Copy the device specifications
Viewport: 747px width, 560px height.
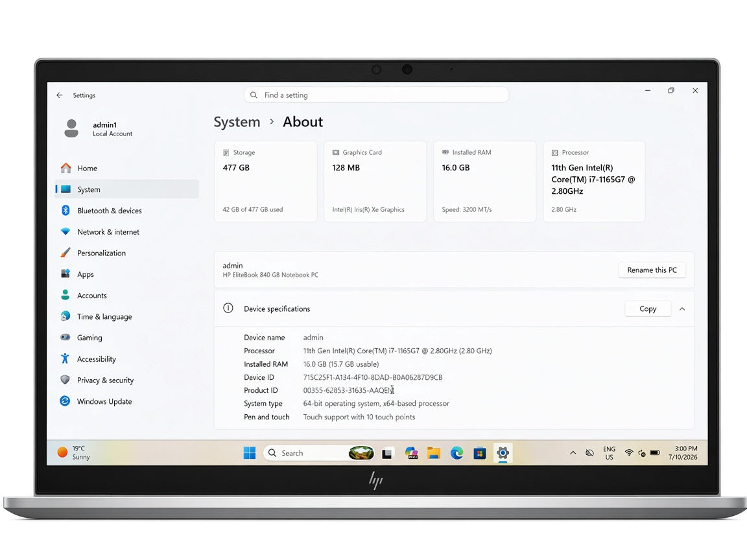pyautogui.click(x=648, y=309)
